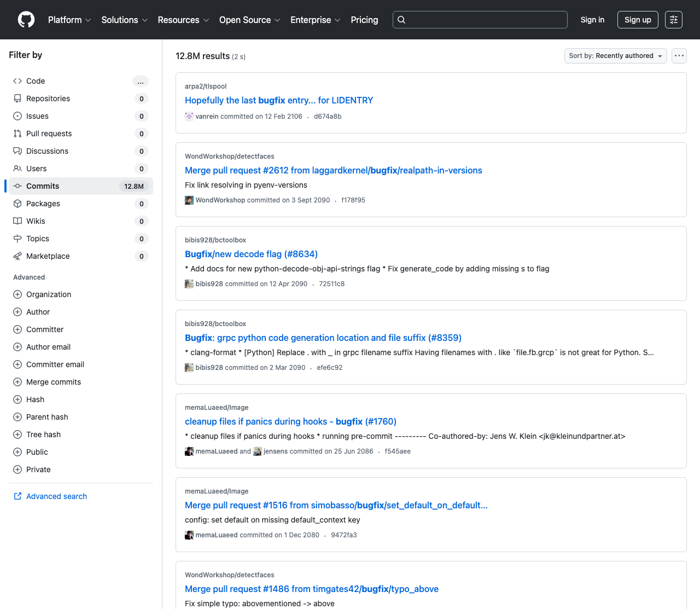Open the first bibis928/bctoolbox repository link

[215, 240]
